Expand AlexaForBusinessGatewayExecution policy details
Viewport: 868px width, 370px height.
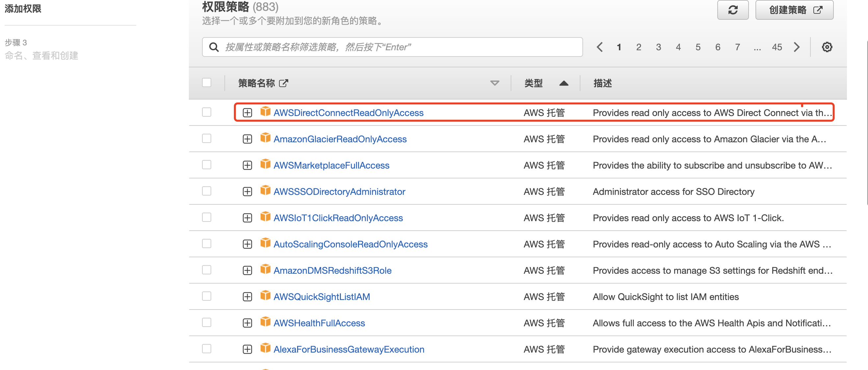pyautogui.click(x=247, y=350)
